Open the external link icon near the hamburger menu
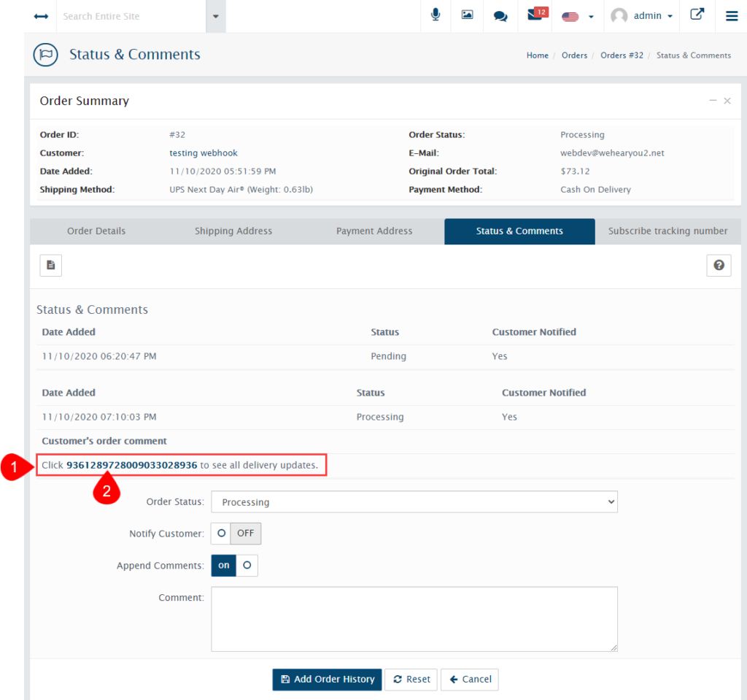 click(697, 15)
